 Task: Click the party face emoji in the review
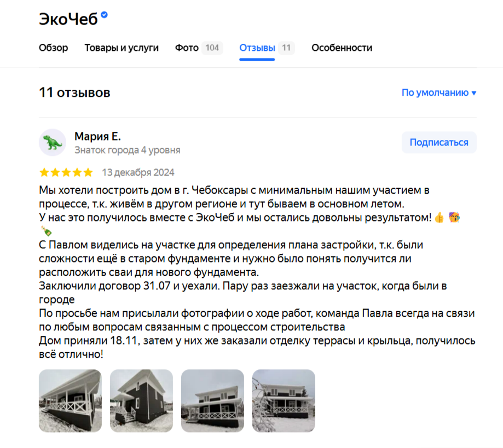(454, 217)
